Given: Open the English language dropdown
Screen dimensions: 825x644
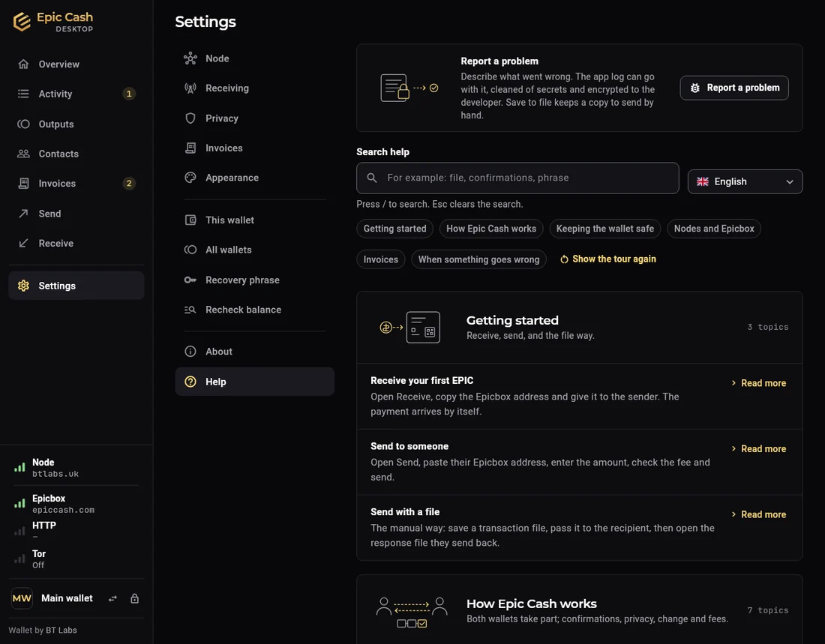Looking at the screenshot, I should (745, 181).
